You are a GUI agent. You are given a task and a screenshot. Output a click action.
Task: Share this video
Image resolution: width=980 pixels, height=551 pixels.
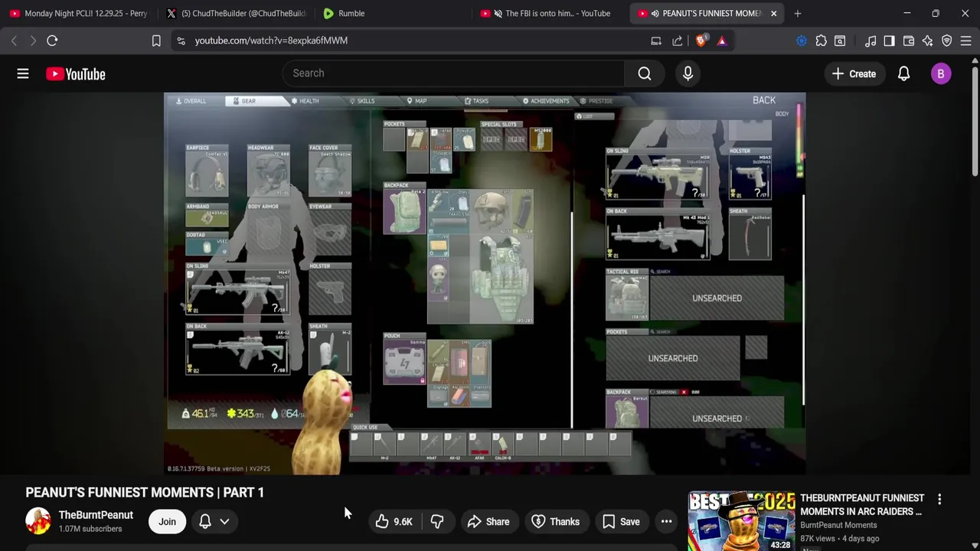click(x=488, y=522)
